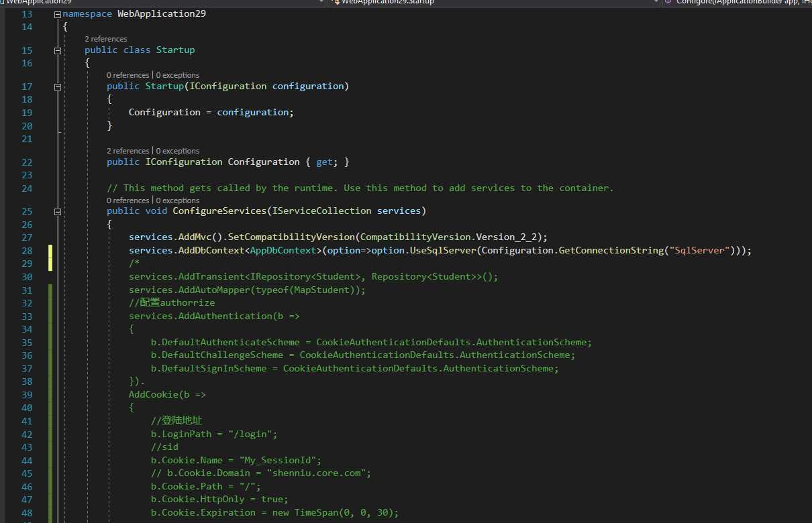Collapse the Startup class block
This screenshot has width=812, height=523.
pos(58,50)
